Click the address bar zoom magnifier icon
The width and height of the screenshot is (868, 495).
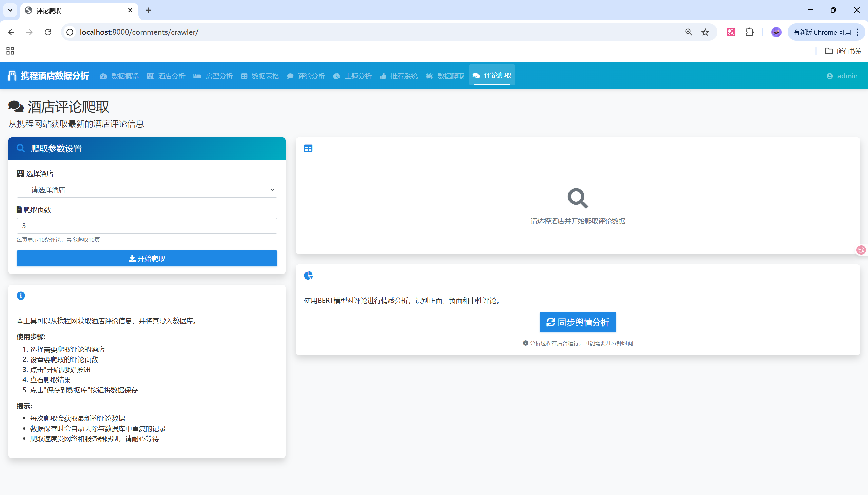click(688, 32)
